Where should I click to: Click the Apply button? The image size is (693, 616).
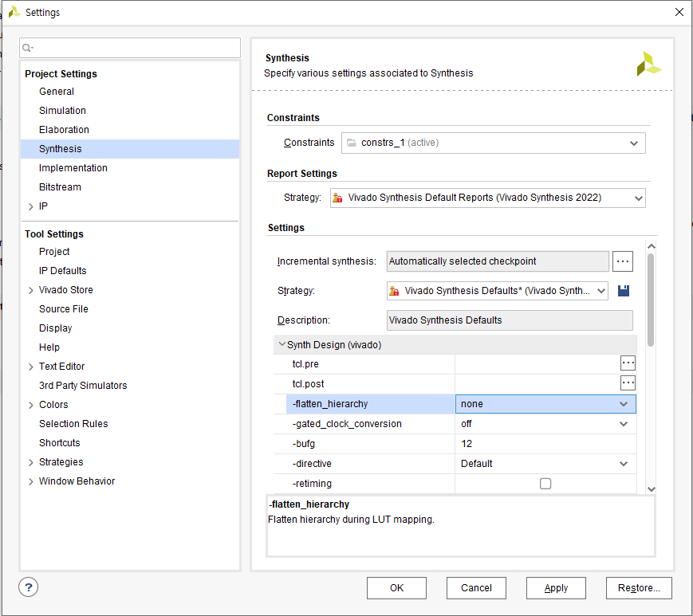click(556, 588)
